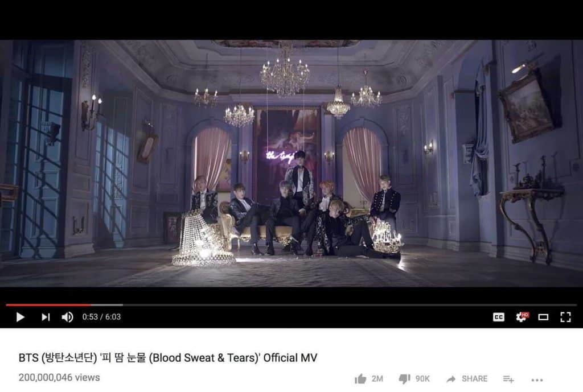Mute the video volume

pos(67,317)
